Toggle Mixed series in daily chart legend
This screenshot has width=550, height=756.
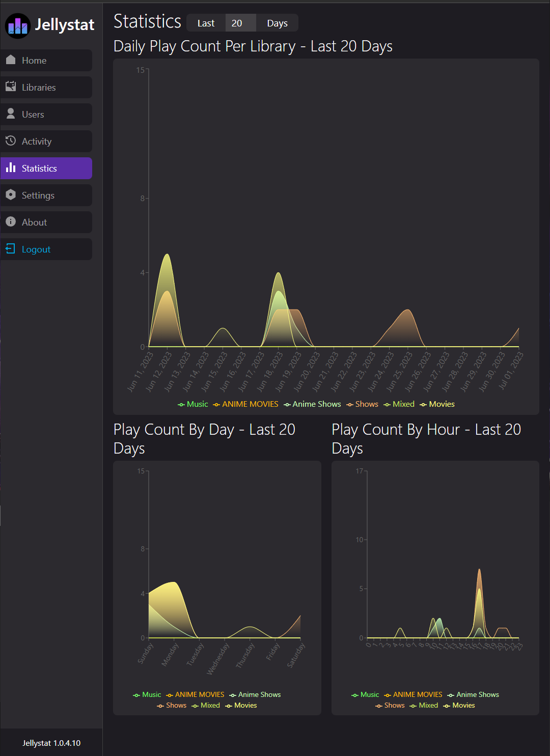399,404
